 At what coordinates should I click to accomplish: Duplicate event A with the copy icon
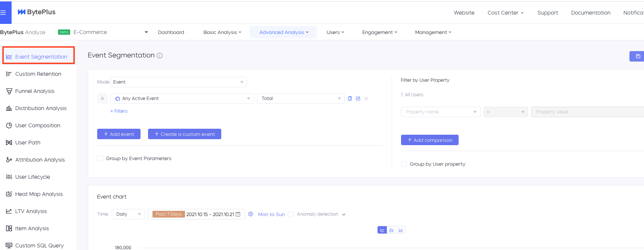[x=350, y=99]
